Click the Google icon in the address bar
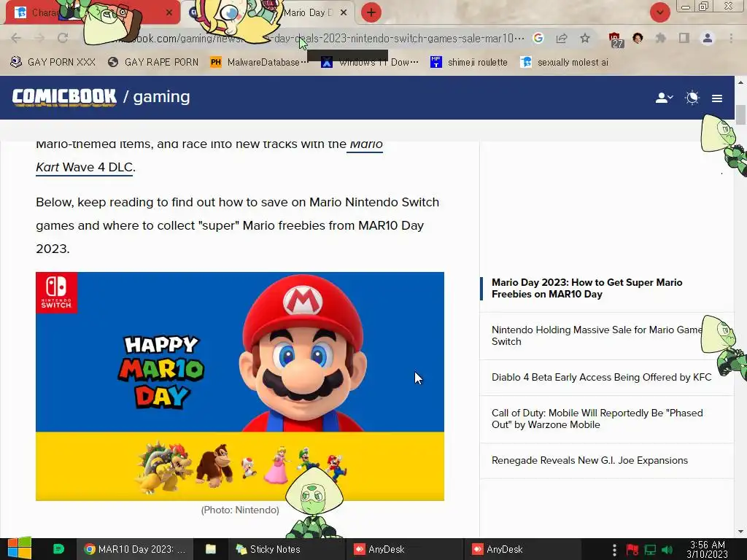The height and width of the screenshot is (560, 747). tap(538, 38)
